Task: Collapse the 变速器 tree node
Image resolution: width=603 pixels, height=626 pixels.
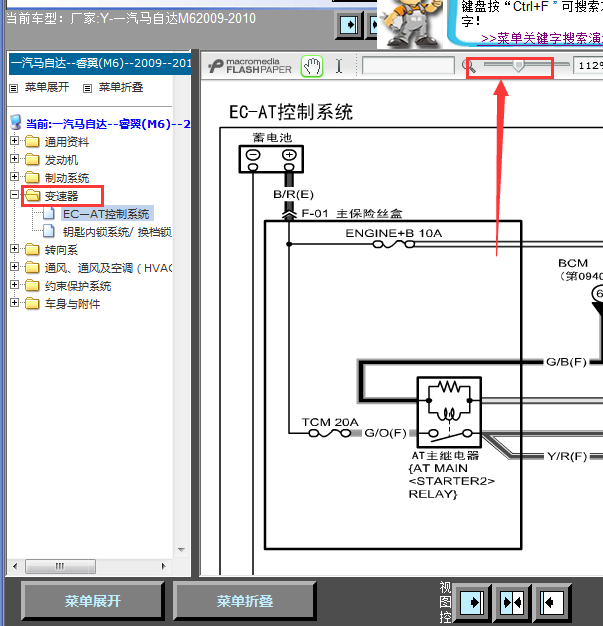Action: tap(15, 195)
